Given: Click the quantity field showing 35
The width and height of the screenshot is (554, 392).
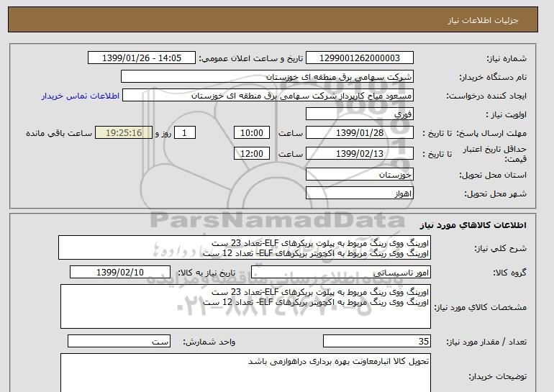Looking at the screenshot, I should pyautogui.click(x=360, y=342).
